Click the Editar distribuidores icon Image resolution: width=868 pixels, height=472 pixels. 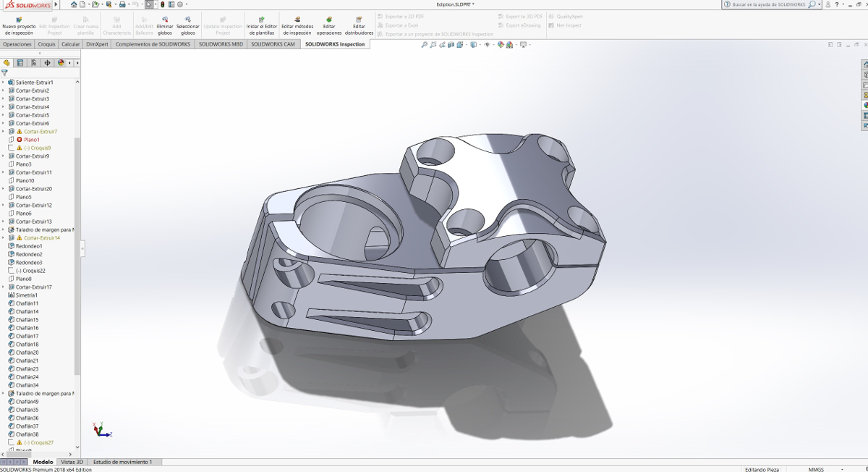coord(359,20)
